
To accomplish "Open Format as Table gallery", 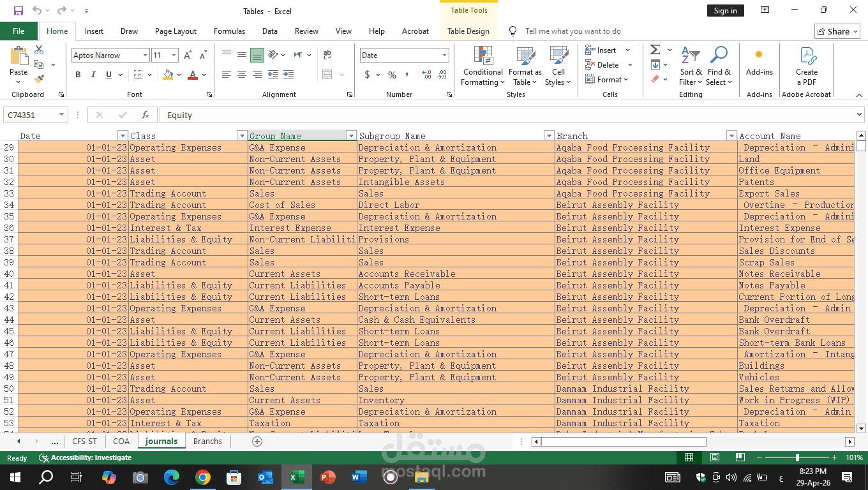I will tap(525, 66).
